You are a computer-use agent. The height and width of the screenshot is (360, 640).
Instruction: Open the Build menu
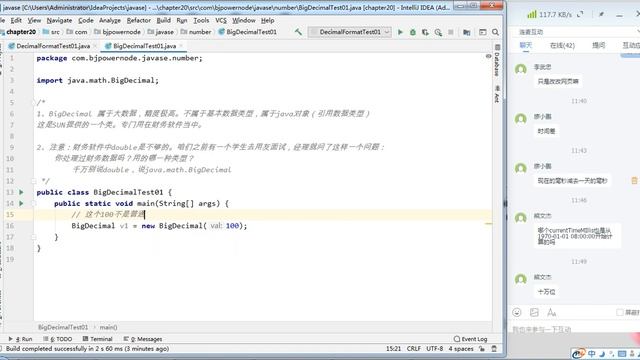point(164,20)
